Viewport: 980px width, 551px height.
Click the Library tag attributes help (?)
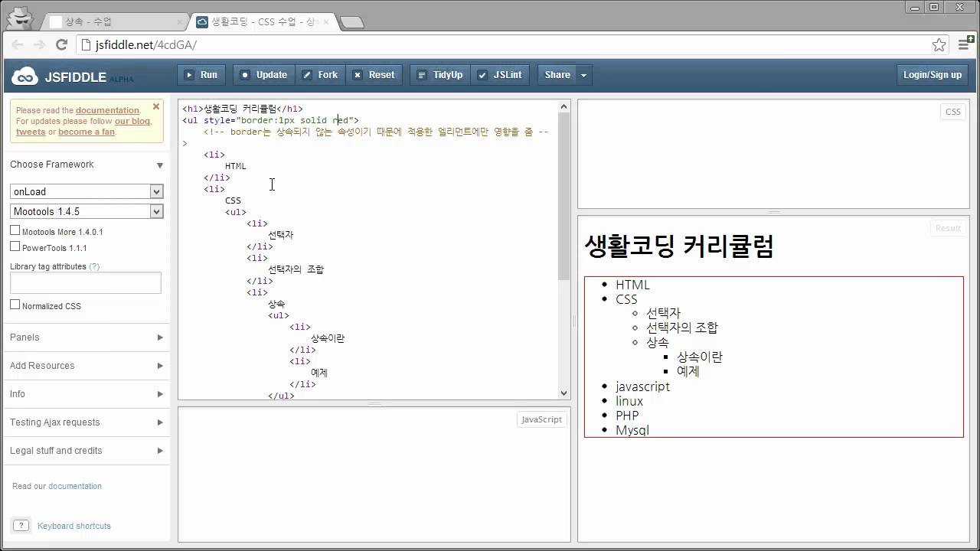click(94, 266)
